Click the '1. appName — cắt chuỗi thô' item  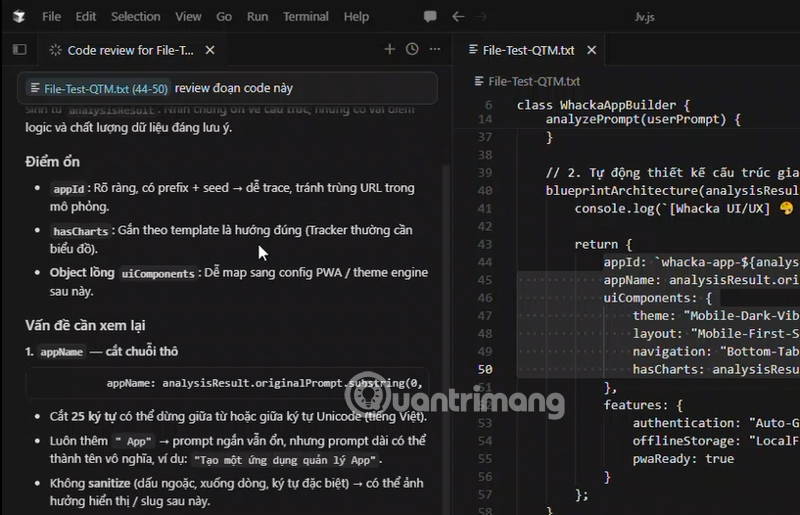coord(102,351)
